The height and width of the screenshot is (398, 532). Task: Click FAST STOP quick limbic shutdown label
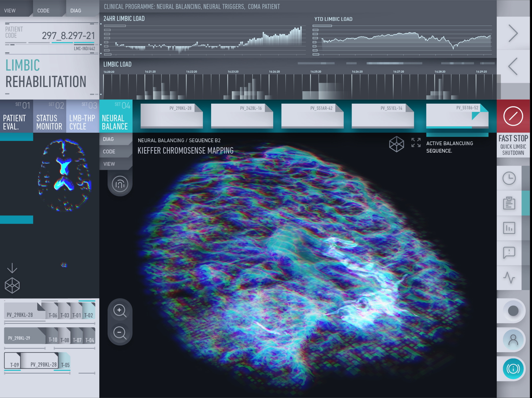(513, 145)
